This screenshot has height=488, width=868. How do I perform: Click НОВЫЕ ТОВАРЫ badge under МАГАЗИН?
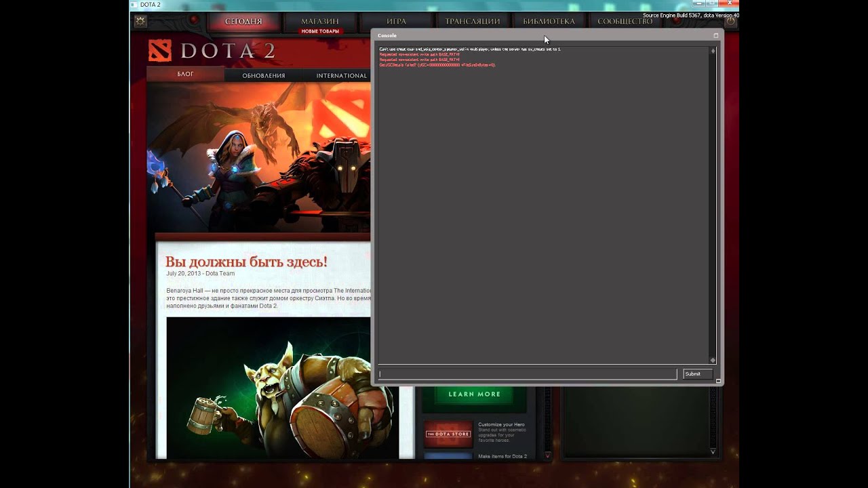point(320,31)
